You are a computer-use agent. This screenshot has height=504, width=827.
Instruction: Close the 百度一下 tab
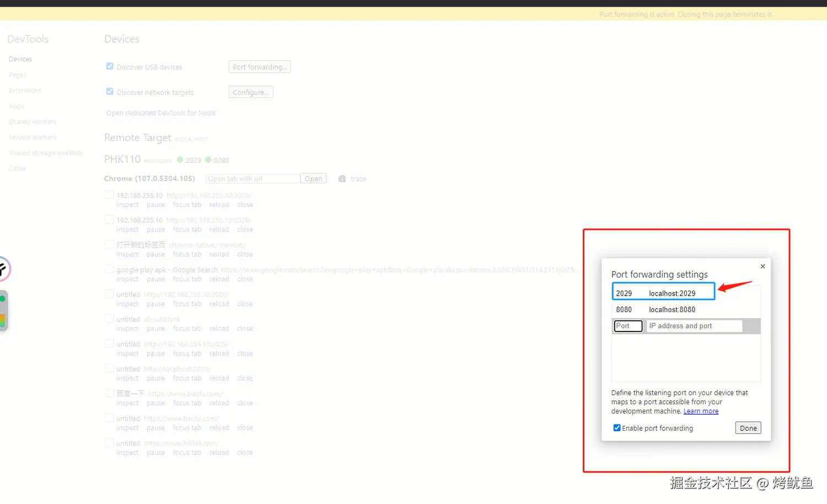click(x=245, y=403)
